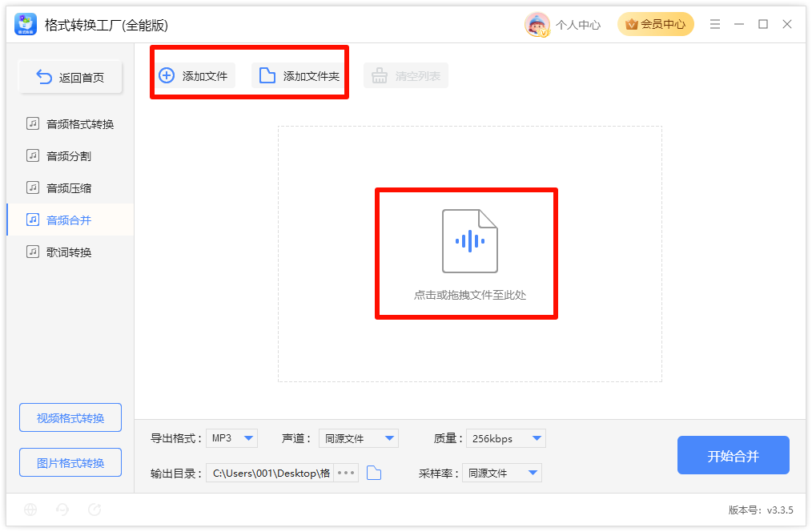Open 个人中心 personal center
Screen dimensions: 812x532
click(x=578, y=25)
